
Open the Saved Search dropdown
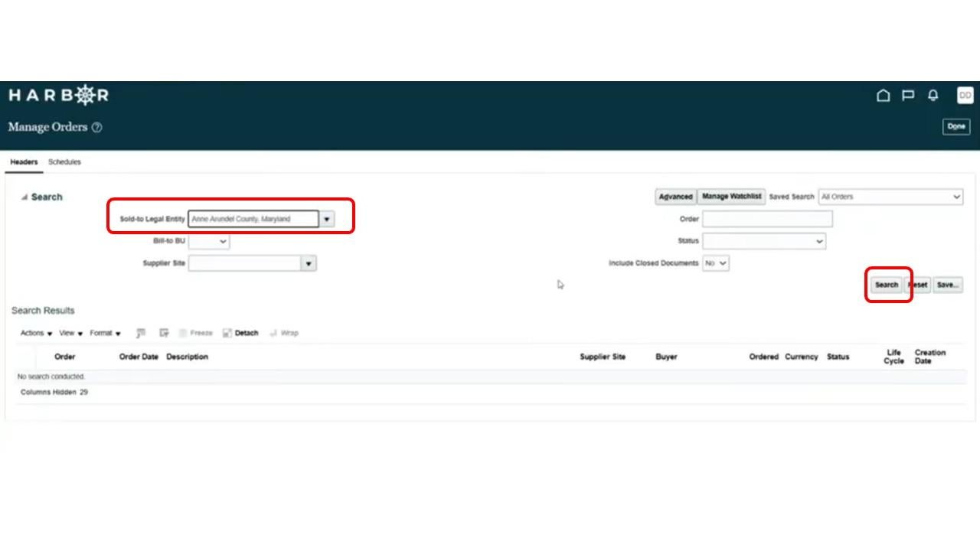(890, 197)
